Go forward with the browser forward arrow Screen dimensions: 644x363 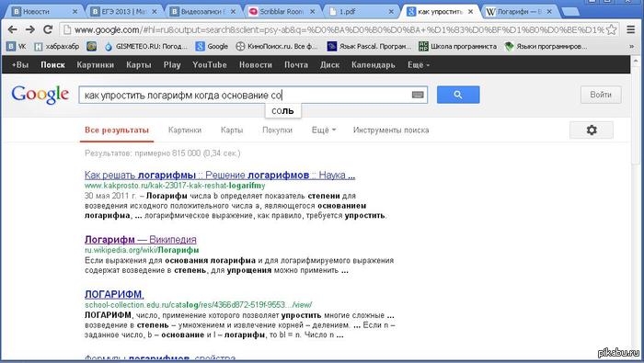click(30, 29)
